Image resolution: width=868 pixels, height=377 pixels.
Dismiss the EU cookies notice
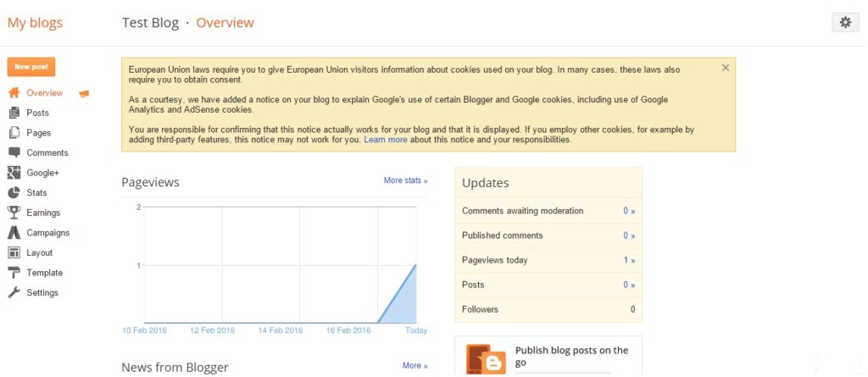pyautogui.click(x=726, y=68)
